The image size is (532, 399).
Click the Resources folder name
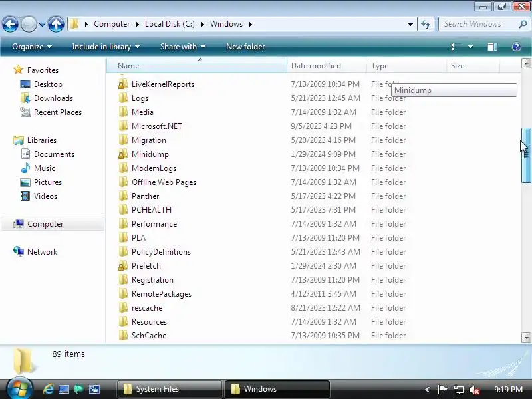(x=149, y=322)
